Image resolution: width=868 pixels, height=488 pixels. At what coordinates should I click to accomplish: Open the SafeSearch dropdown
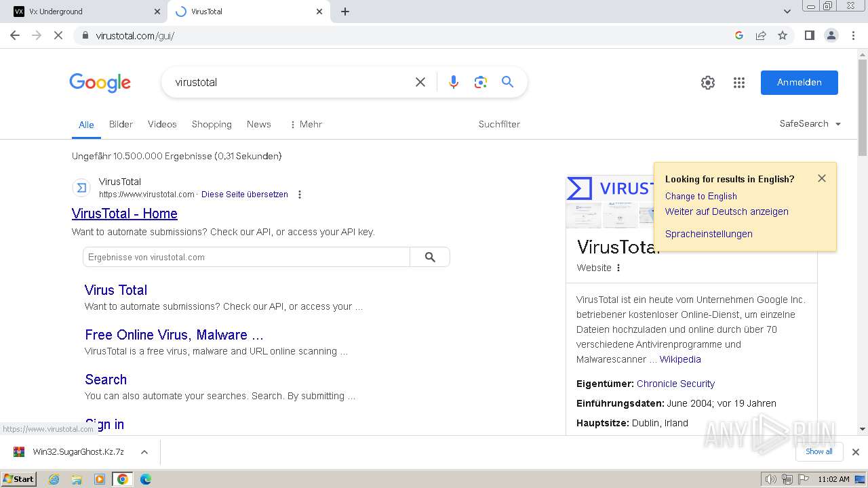click(x=810, y=124)
